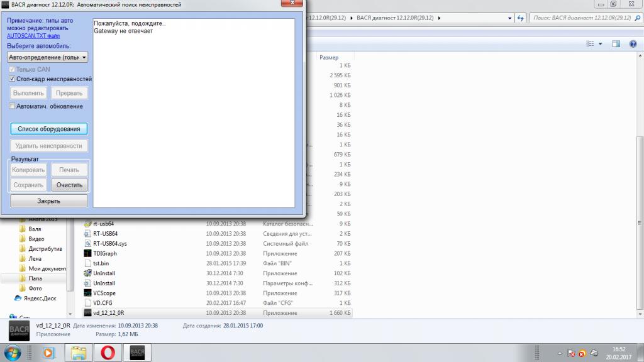Click the VCScope application icon
This screenshot has height=362, width=644.
point(87,293)
